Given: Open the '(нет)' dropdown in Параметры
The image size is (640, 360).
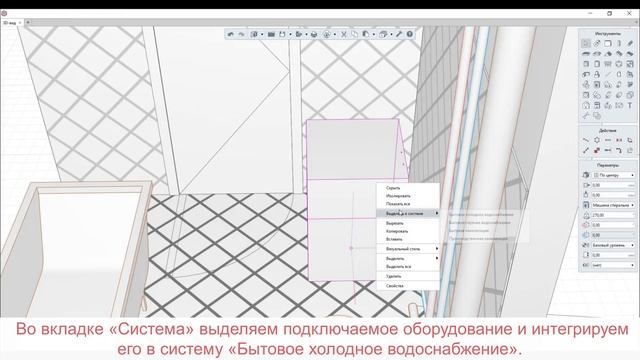Looking at the screenshot, I should click(x=613, y=265).
